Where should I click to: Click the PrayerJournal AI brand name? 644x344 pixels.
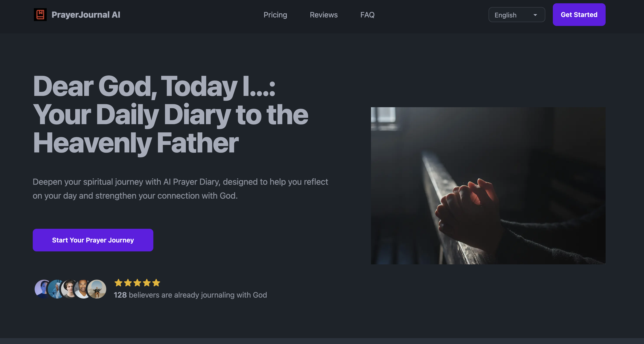click(86, 15)
